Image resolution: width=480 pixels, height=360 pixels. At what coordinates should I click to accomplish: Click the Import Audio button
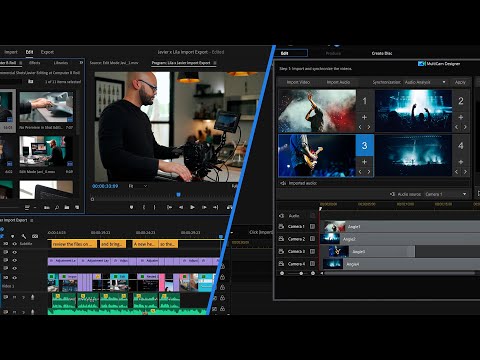[338, 82]
